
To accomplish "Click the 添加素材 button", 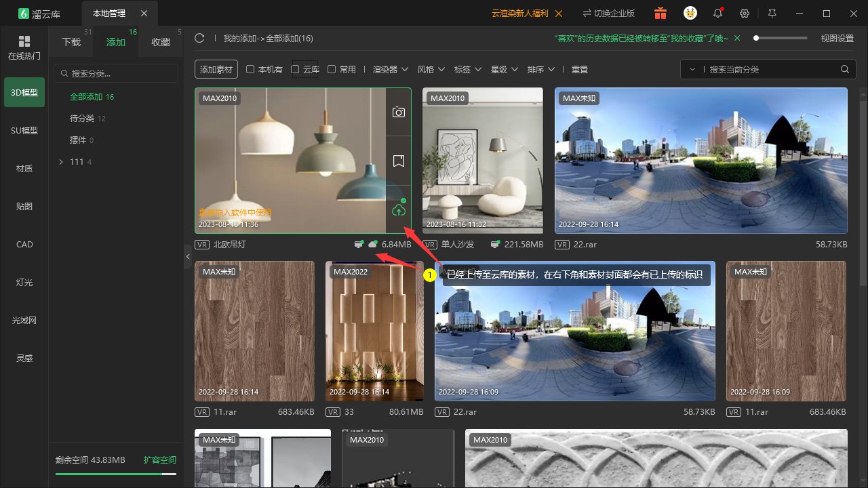I will tap(216, 69).
